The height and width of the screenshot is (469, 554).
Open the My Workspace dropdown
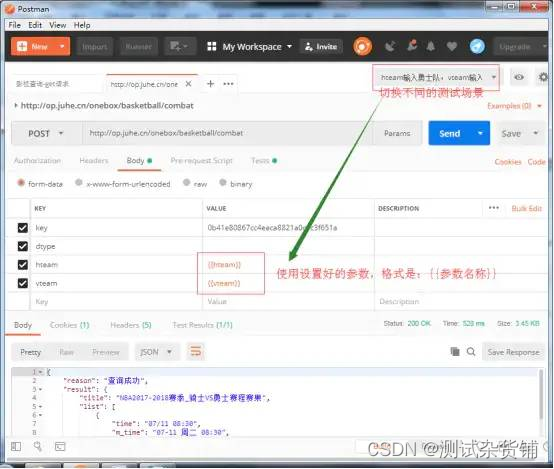tap(250, 47)
